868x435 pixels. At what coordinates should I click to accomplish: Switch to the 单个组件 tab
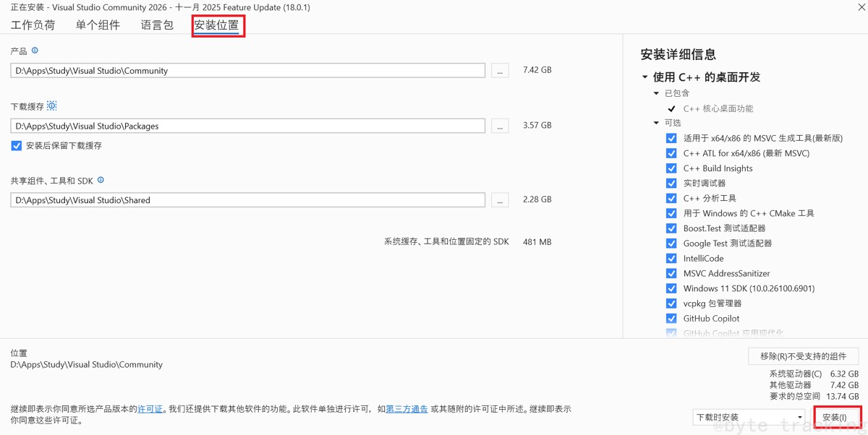tap(98, 24)
